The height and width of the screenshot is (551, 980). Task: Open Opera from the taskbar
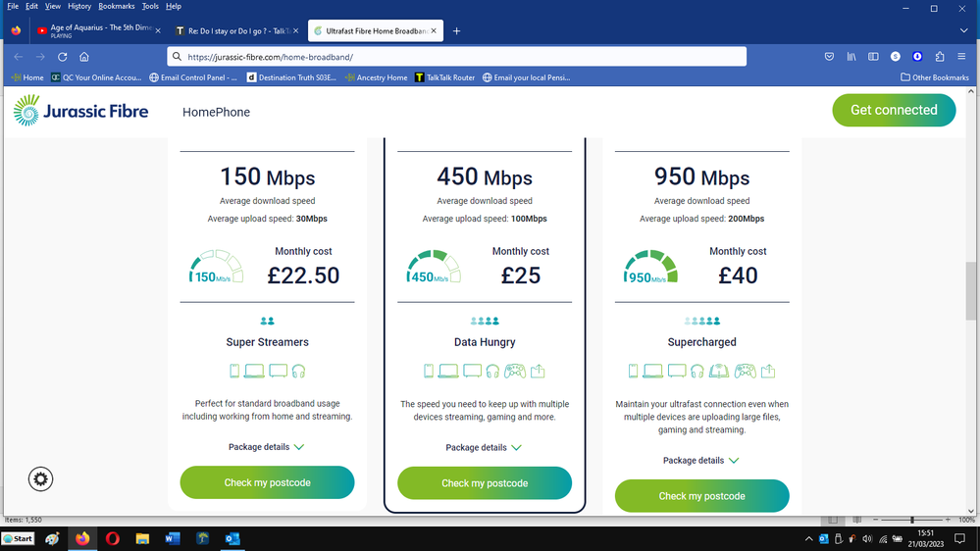pos(113,538)
